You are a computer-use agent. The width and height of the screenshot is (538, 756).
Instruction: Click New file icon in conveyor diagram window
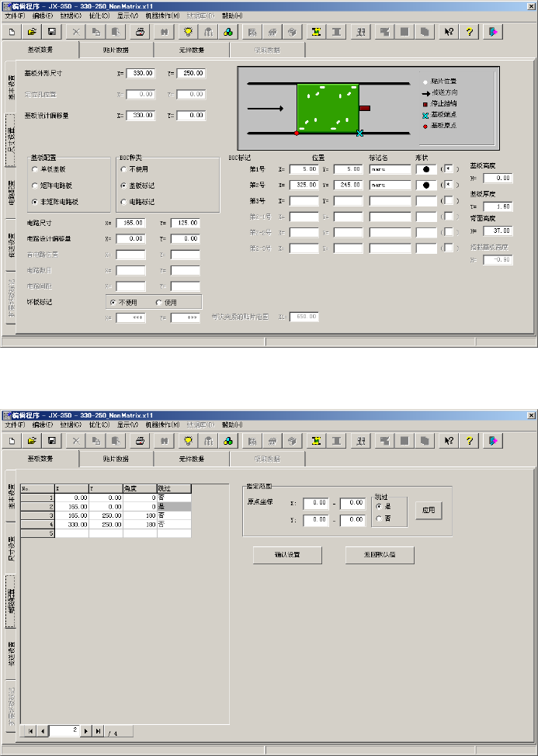coord(12,32)
